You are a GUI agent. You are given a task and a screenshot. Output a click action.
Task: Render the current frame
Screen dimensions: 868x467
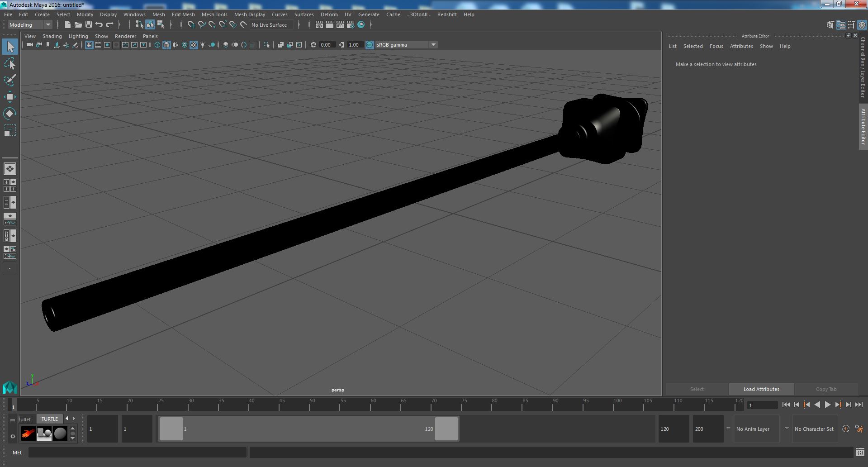[x=330, y=25]
